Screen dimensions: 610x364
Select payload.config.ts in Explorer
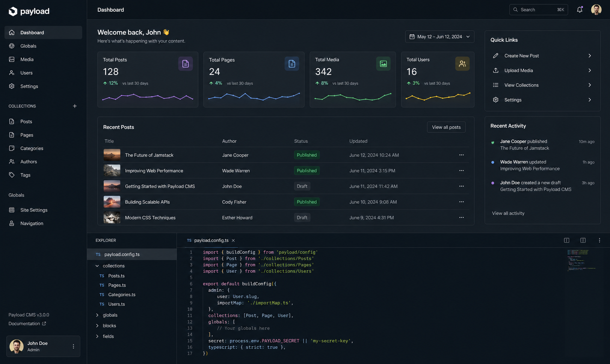pyautogui.click(x=132, y=254)
